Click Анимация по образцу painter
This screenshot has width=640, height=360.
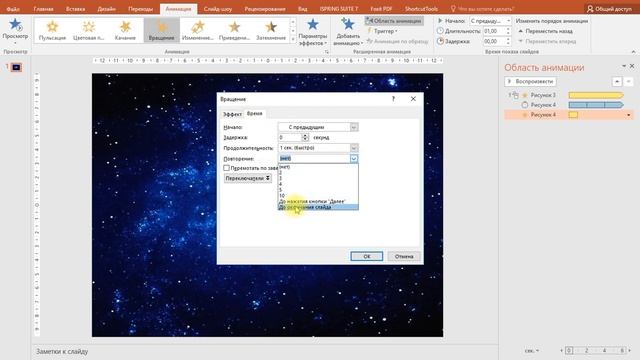tap(397, 41)
